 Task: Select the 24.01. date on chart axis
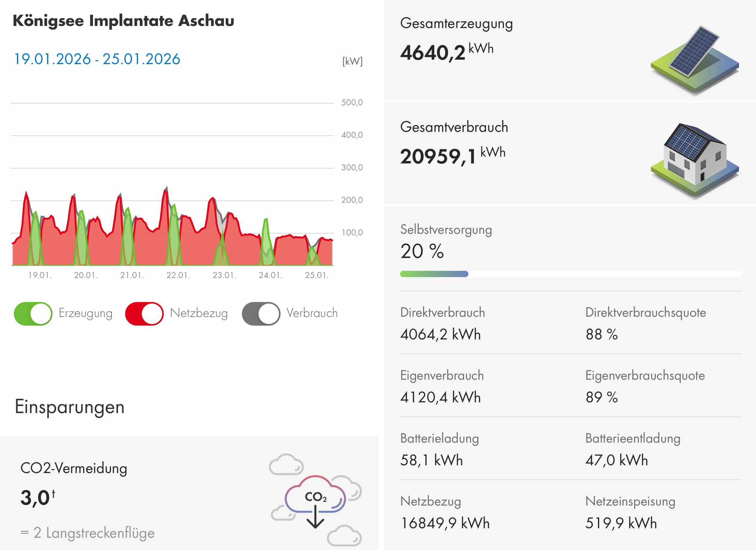[270, 275]
